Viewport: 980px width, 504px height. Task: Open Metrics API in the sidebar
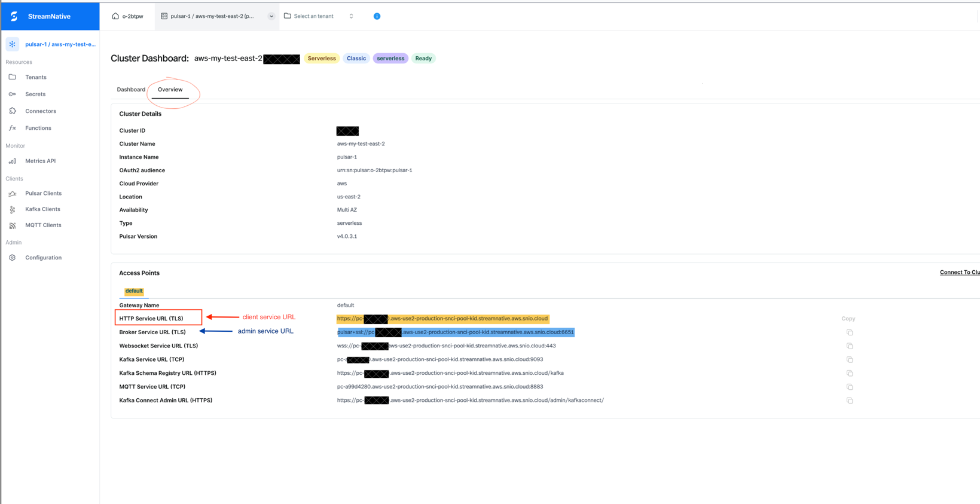click(x=40, y=161)
